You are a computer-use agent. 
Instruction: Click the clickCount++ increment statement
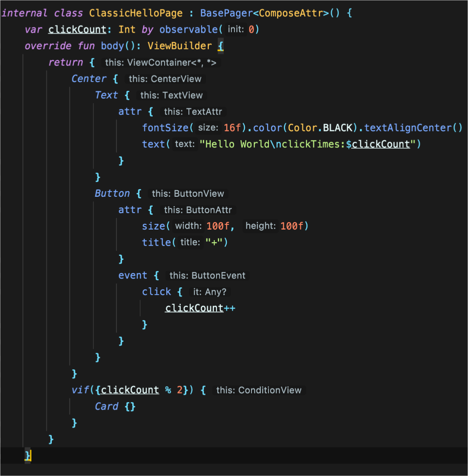200,308
